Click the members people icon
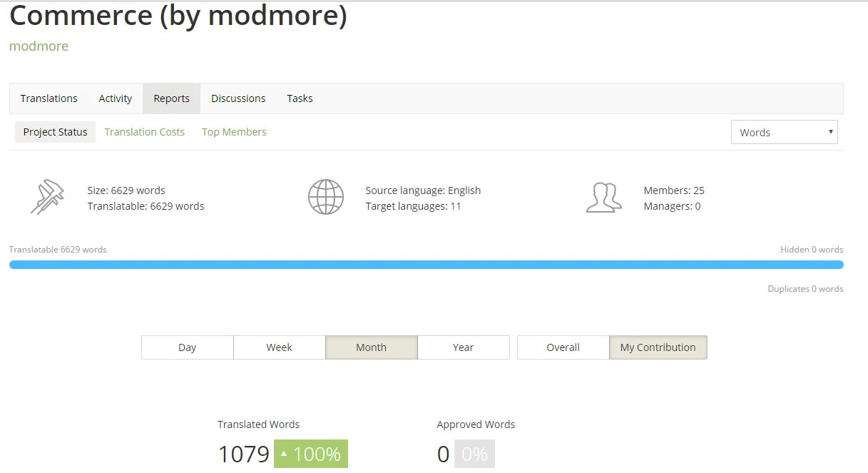 604,198
